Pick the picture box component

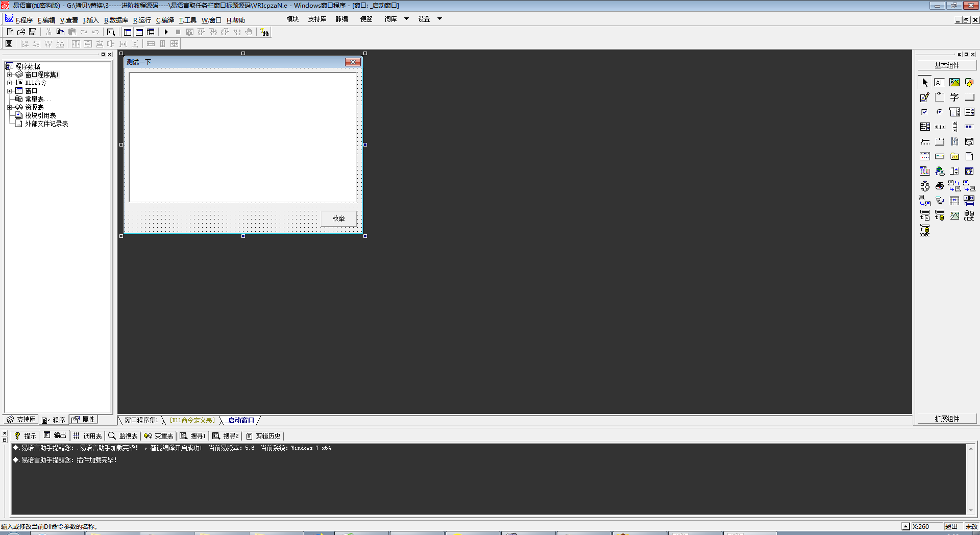point(954,82)
